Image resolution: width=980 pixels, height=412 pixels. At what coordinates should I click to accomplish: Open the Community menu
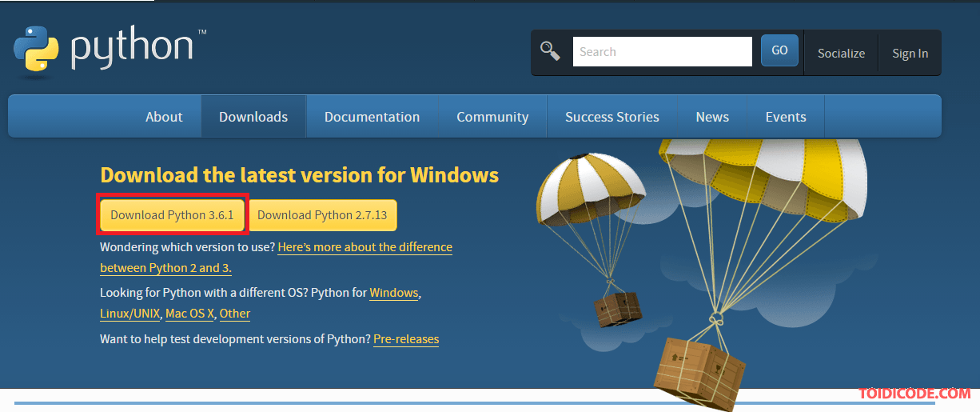coord(492,117)
